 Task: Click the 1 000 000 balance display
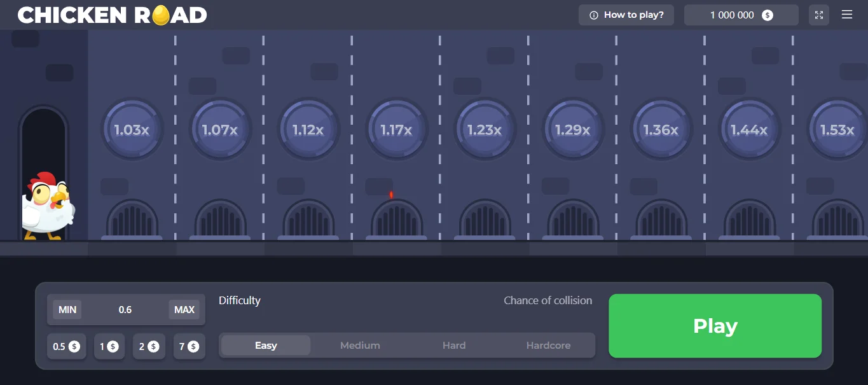coord(741,15)
